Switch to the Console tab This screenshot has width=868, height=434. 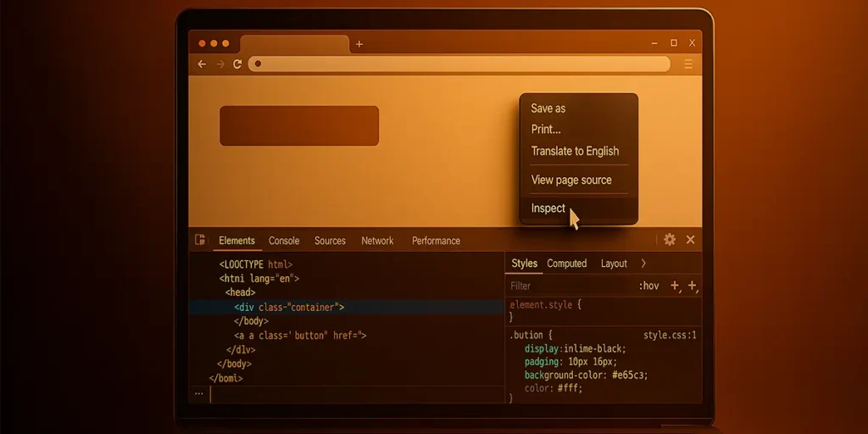click(284, 241)
